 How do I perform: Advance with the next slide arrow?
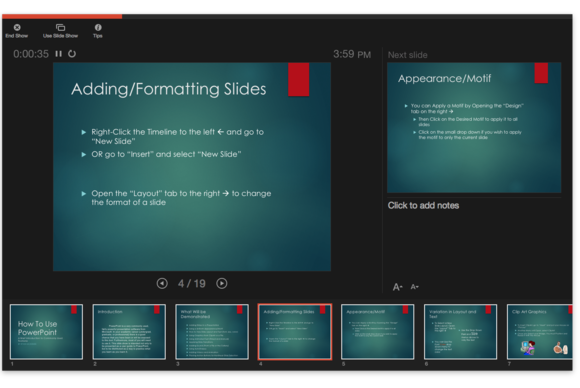[x=222, y=283]
